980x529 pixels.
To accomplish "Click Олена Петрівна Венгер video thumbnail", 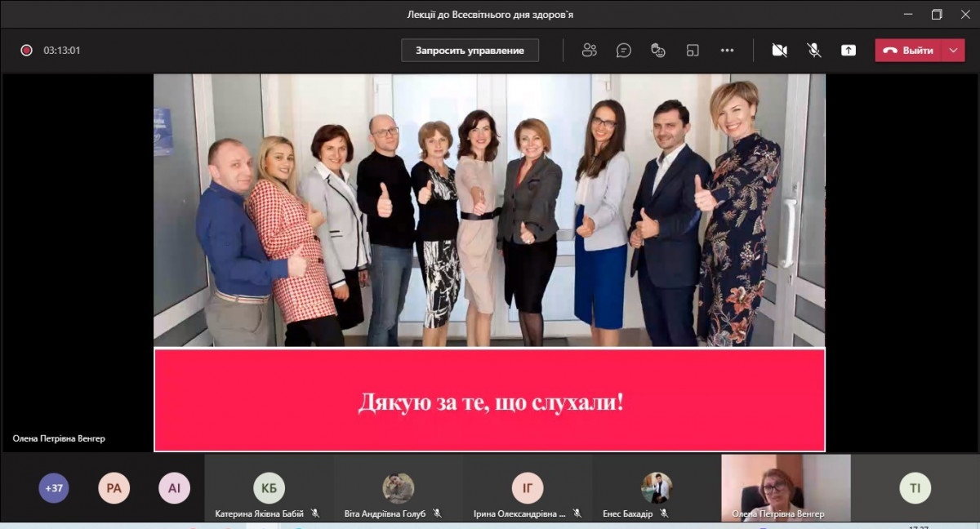I will [x=785, y=487].
